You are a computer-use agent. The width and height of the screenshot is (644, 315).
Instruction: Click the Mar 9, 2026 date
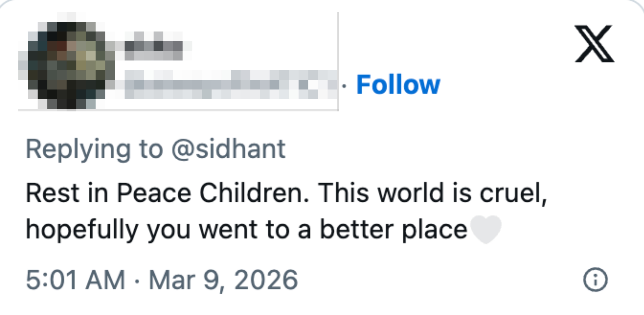coord(223,280)
